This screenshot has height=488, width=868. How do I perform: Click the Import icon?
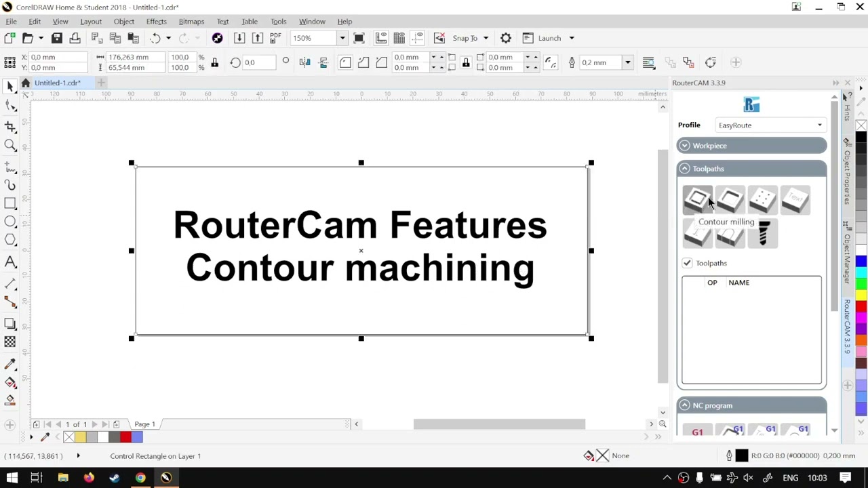click(239, 38)
